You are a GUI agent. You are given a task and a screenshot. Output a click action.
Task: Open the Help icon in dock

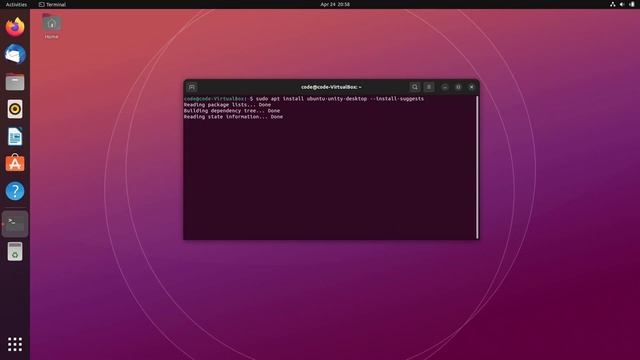tap(15, 191)
